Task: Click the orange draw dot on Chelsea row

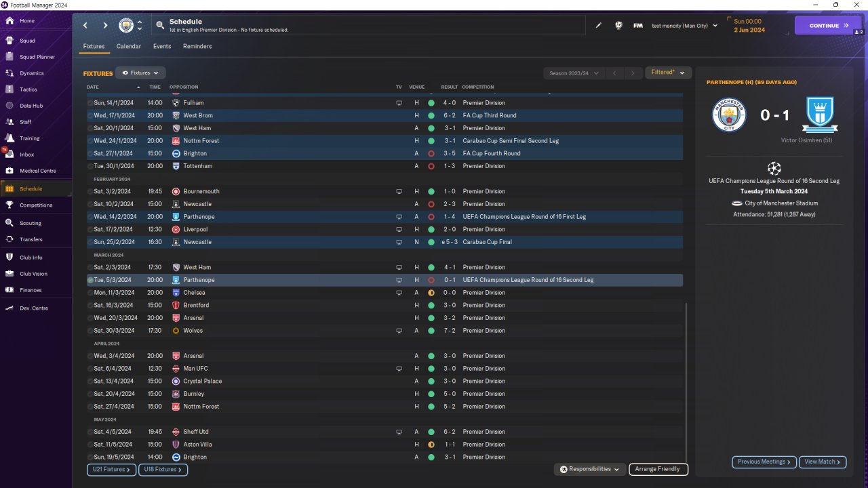Action: click(x=431, y=293)
